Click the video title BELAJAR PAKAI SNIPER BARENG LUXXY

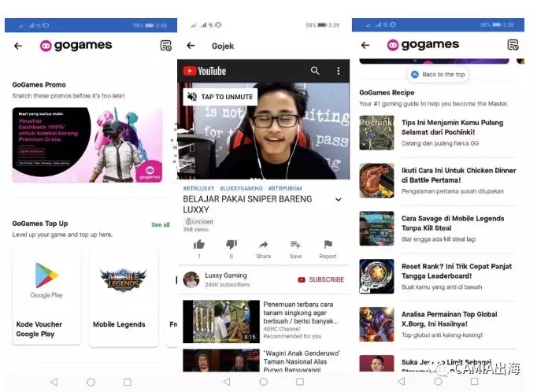pyautogui.click(x=247, y=205)
